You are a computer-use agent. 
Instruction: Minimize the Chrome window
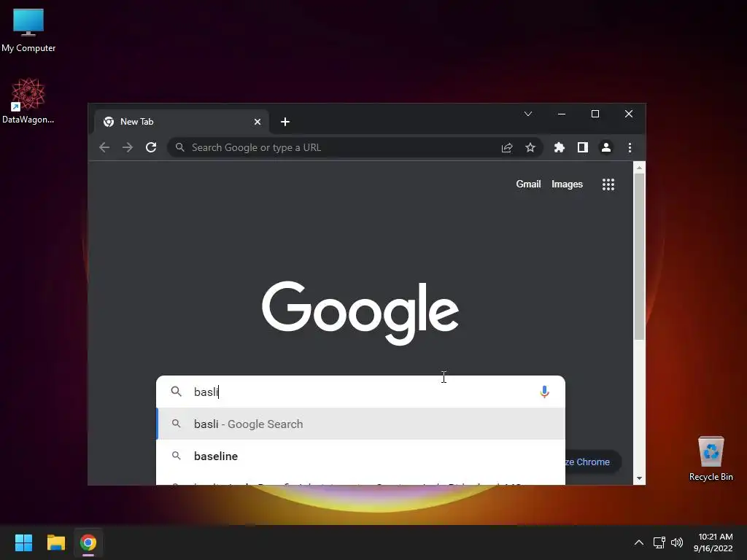pos(562,114)
